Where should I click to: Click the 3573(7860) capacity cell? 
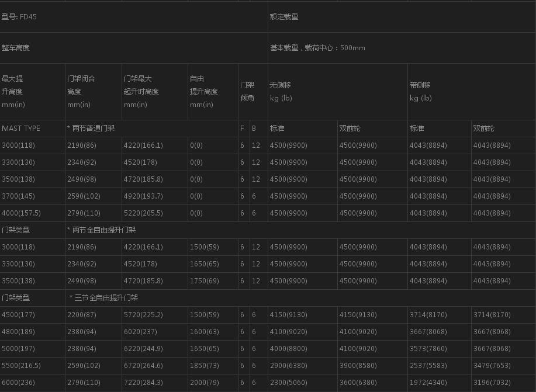click(428, 349)
